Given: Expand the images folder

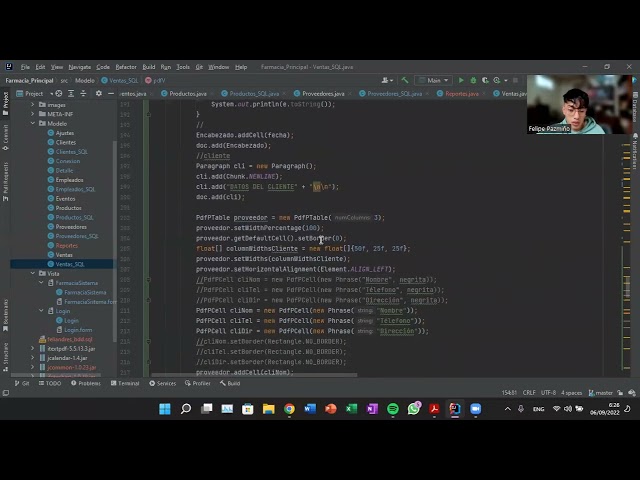Looking at the screenshot, I should point(33,104).
